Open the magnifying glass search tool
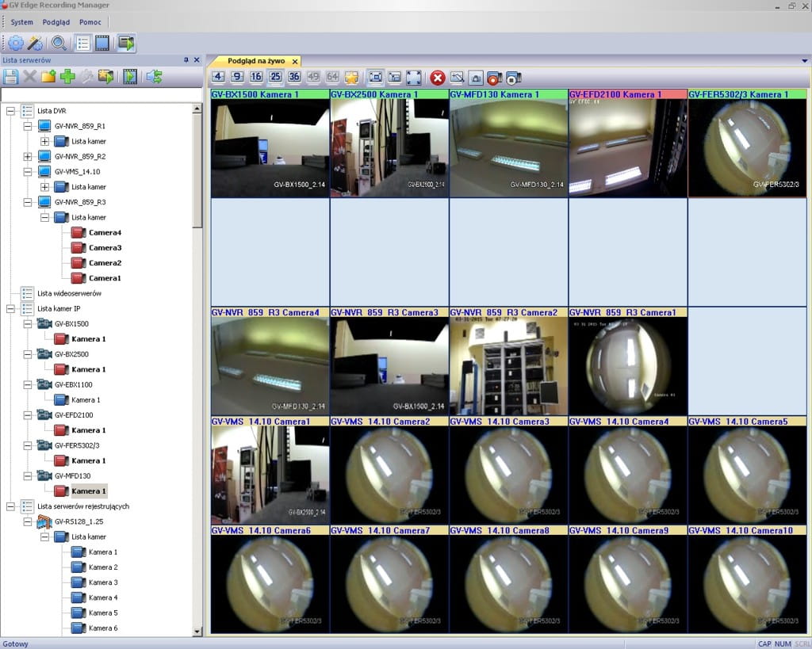Screen dimensions: 812x649 point(59,43)
